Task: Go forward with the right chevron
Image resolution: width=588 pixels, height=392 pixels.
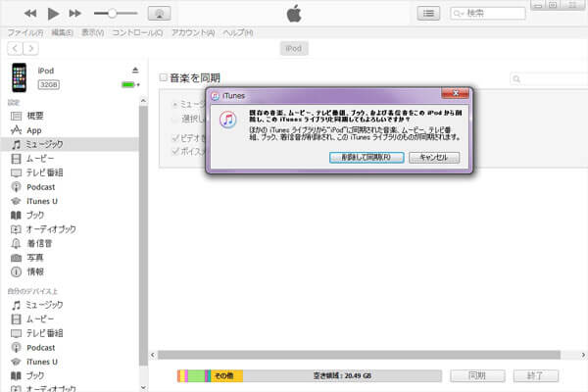Action: (x=30, y=48)
